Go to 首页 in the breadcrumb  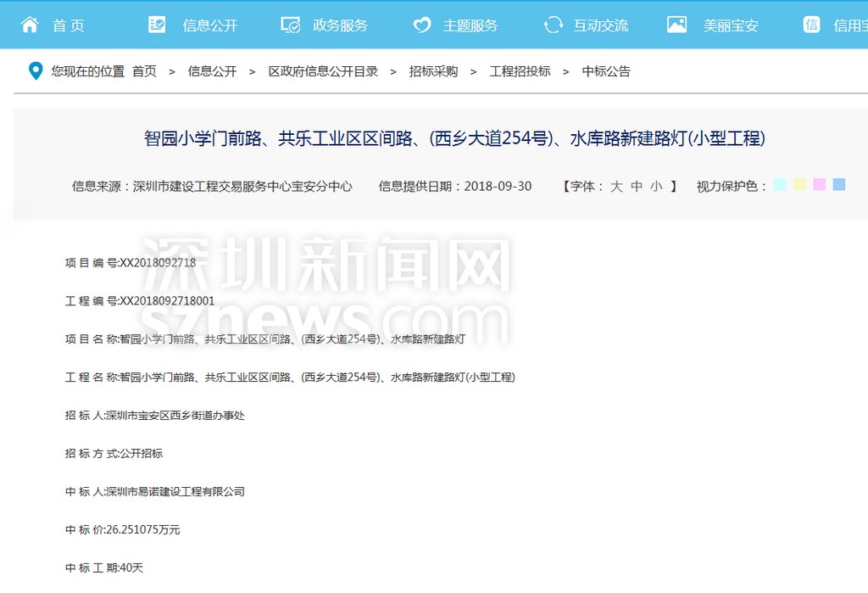(144, 71)
